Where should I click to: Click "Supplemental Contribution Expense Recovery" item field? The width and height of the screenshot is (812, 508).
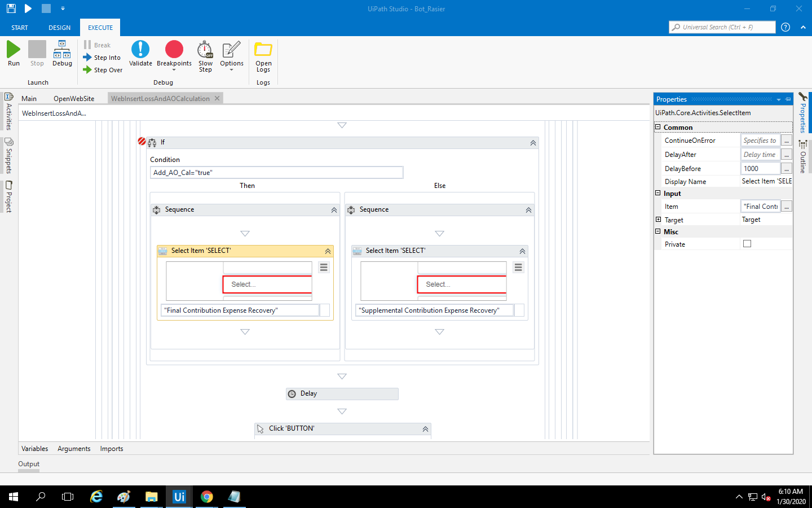coord(435,310)
